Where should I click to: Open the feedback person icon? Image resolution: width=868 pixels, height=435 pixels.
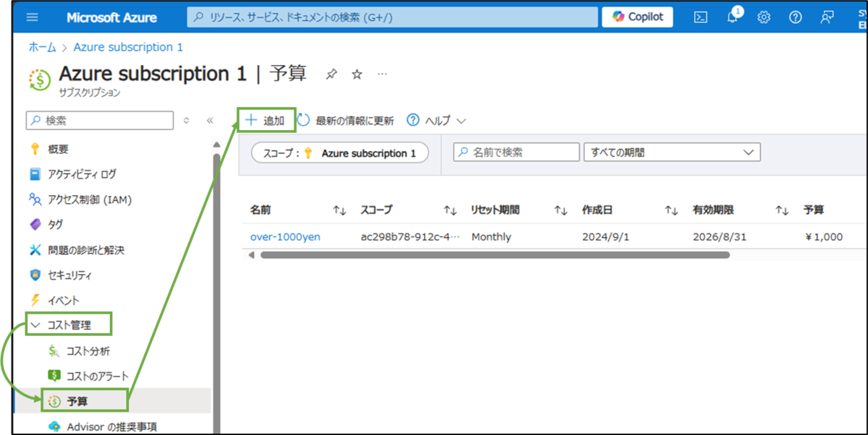(827, 17)
